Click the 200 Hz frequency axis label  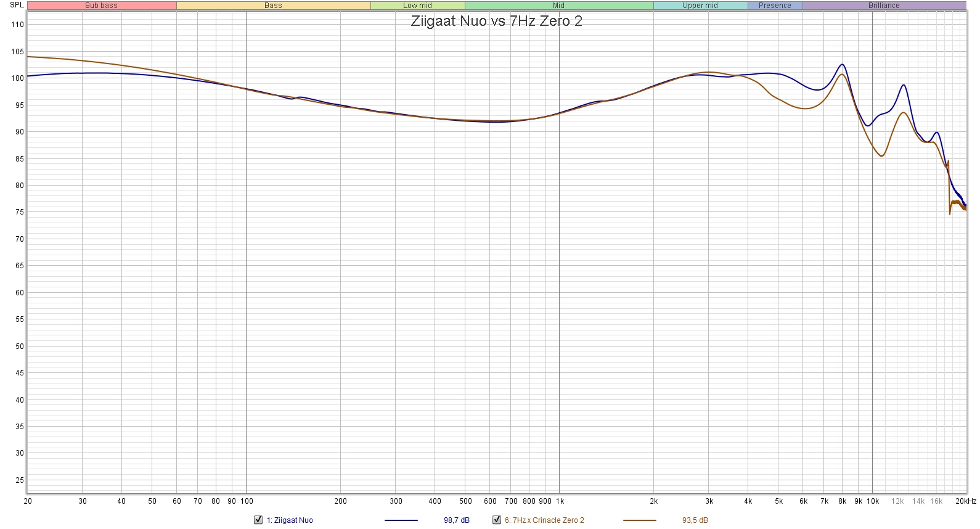click(341, 501)
